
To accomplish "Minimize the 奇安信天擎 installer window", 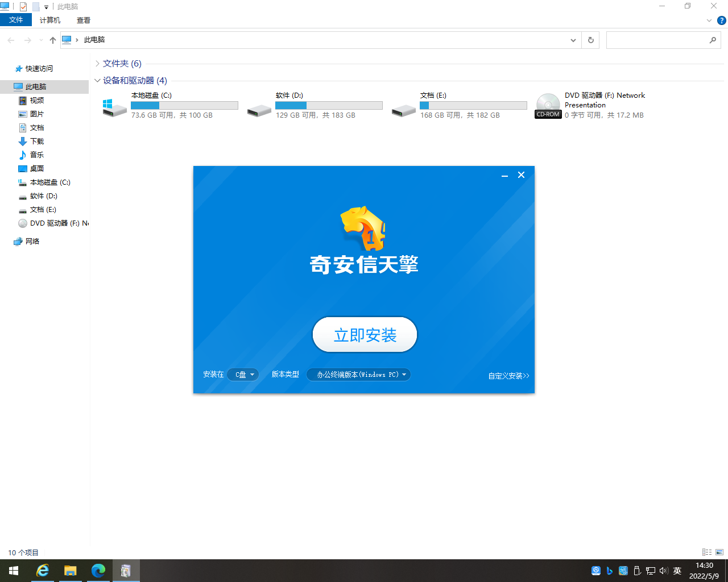I will (x=504, y=175).
